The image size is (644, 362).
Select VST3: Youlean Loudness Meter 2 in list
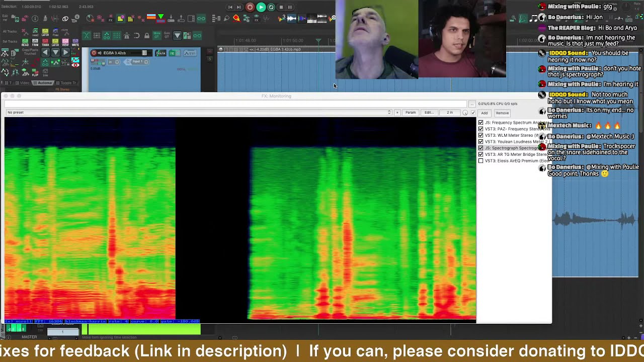click(x=515, y=142)
